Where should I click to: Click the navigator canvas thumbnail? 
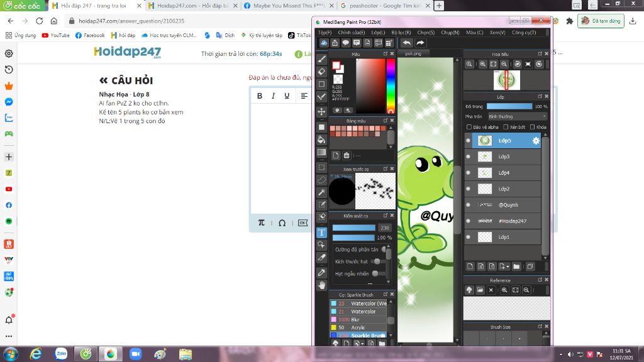(x=507, y=80)
